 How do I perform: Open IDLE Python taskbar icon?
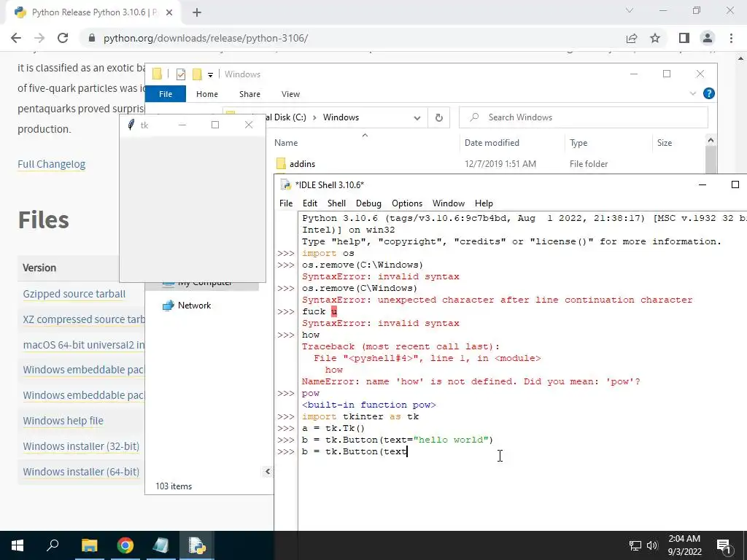coord(197,545)
